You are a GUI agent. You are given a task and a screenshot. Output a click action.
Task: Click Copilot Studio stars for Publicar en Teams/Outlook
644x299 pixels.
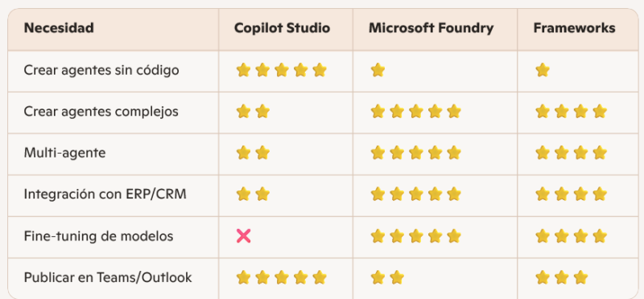tap(281, 277)
